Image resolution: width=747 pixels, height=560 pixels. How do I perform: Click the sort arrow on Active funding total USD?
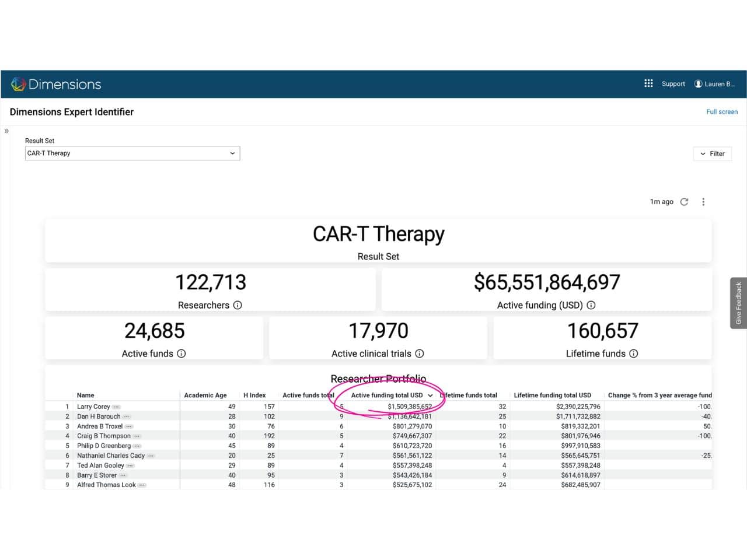430,395
